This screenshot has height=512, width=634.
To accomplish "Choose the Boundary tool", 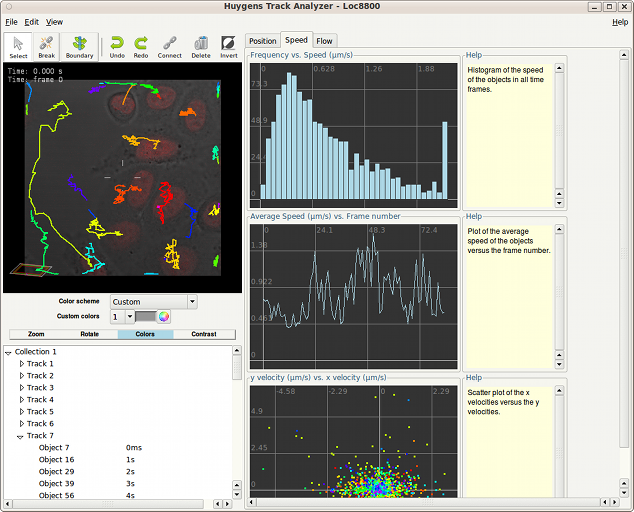I will pyautogui.click(x=80, y=47).
